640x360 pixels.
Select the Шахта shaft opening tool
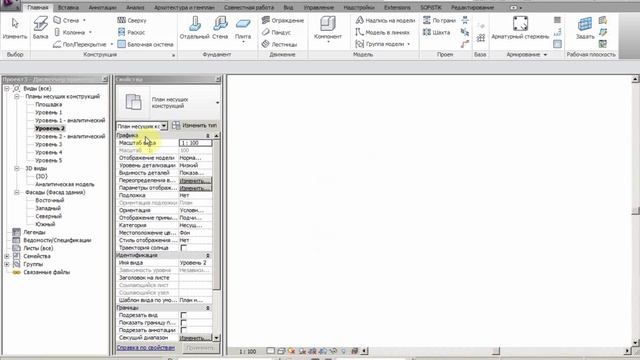tap(437, 32)
